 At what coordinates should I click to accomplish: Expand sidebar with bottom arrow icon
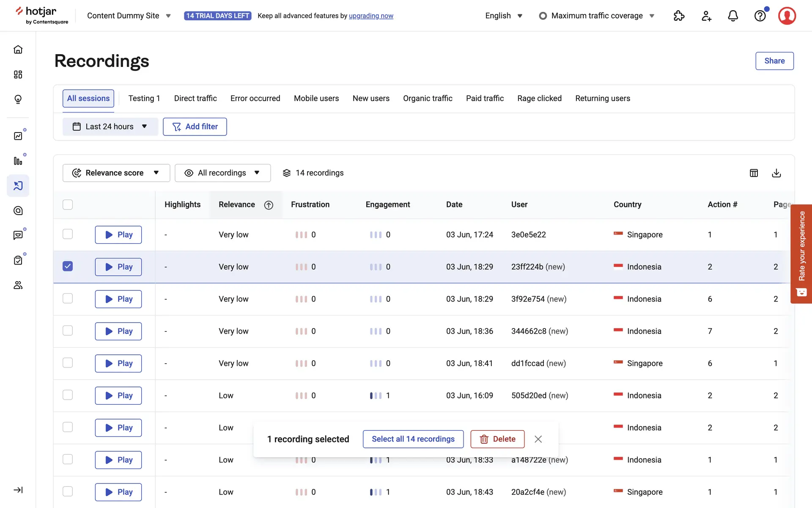coord(18,490)
